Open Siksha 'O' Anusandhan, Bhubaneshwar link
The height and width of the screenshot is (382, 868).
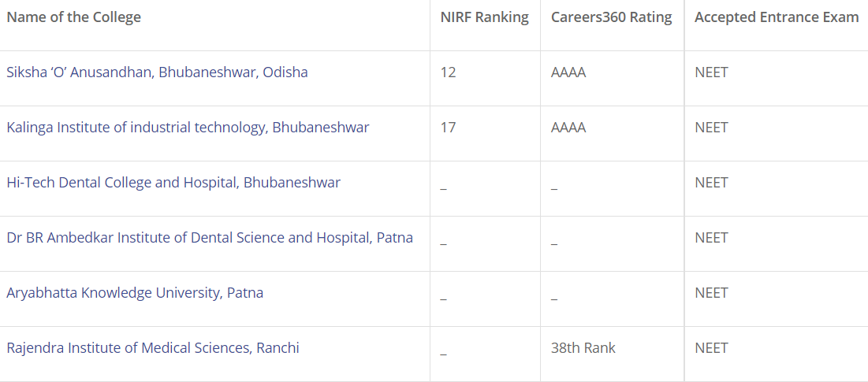click(157, 72)
